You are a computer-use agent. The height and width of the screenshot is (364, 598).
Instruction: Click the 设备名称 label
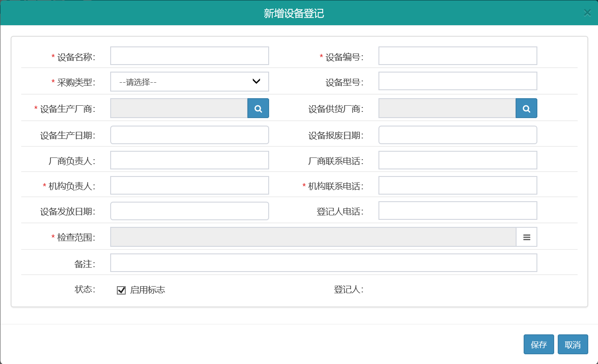point(76,57)
